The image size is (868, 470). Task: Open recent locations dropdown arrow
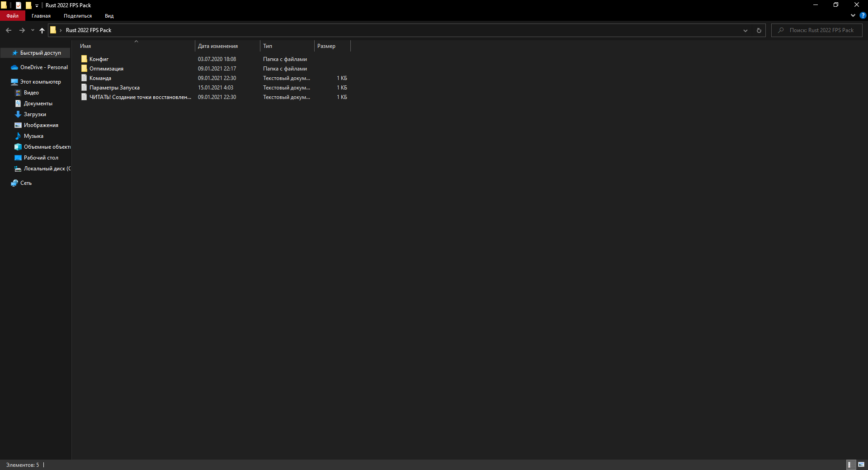click(x=33, y=30)
